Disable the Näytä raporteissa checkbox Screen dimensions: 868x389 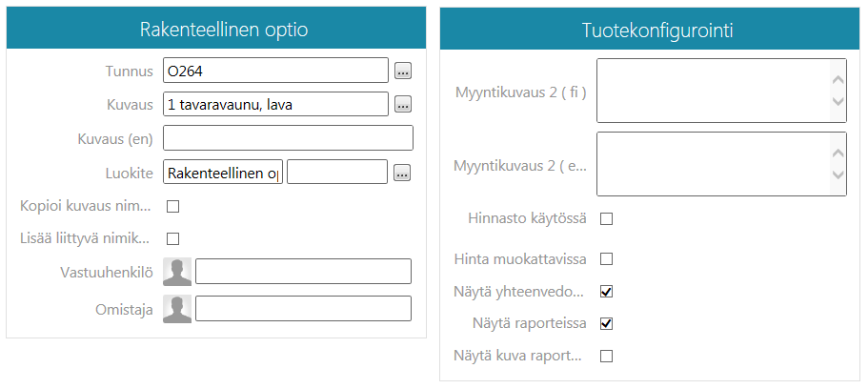[x=606, y=323]
